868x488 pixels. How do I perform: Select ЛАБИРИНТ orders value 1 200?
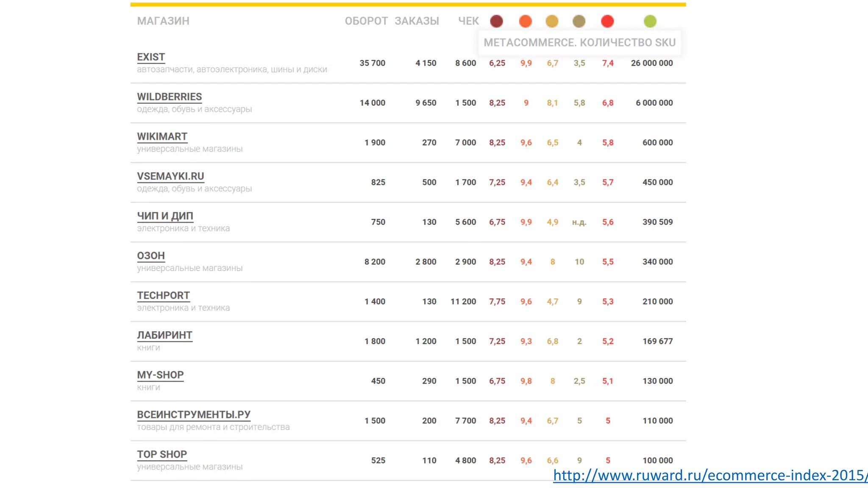coord(426,341)
